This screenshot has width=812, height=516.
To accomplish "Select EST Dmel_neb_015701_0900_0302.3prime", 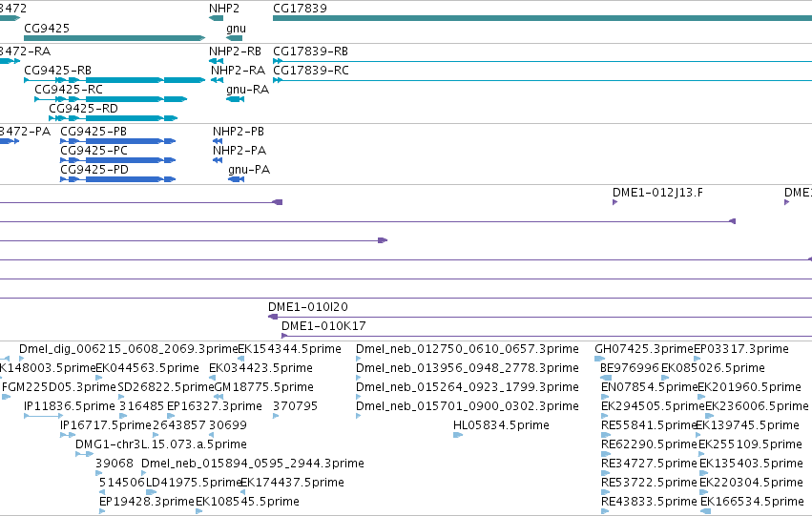I will pyautogui.click(x=468, y=406).
